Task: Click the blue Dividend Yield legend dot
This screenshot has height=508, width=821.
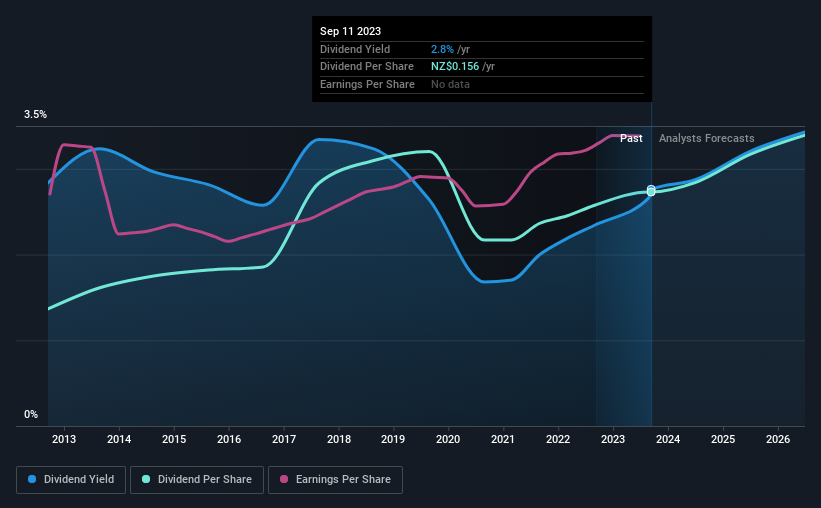Action: 32,479
